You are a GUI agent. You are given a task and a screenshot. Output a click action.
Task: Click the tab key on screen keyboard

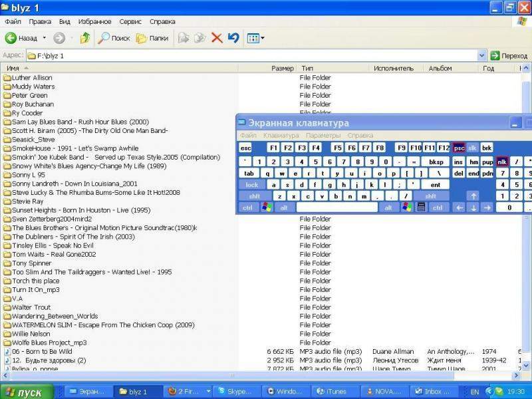coord(249,173)
